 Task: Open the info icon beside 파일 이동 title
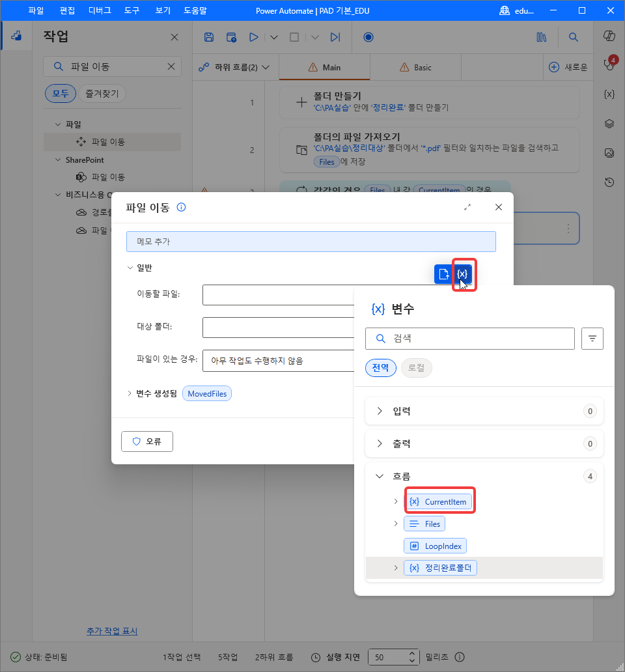pos(181,208)
